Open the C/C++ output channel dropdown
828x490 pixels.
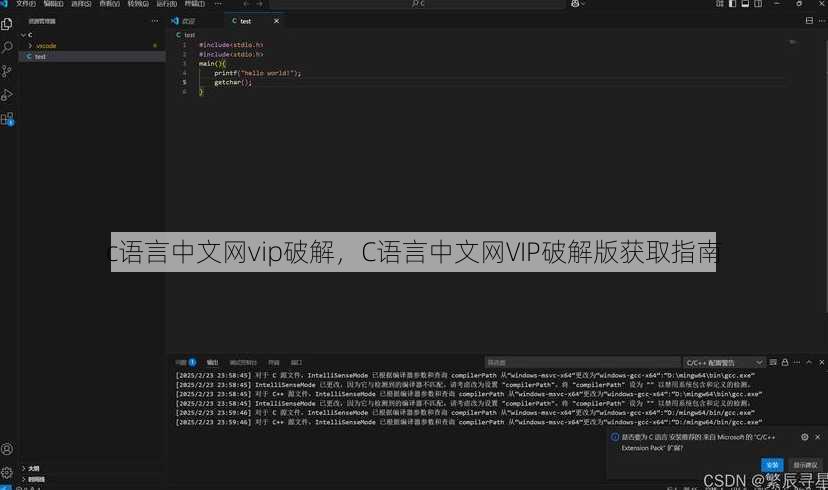coord(723,363)
